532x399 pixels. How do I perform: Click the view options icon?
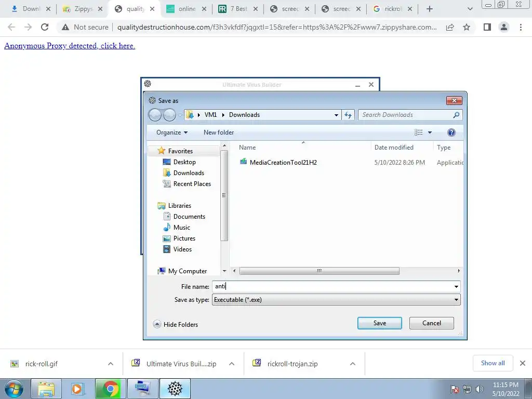coord(418,132)
